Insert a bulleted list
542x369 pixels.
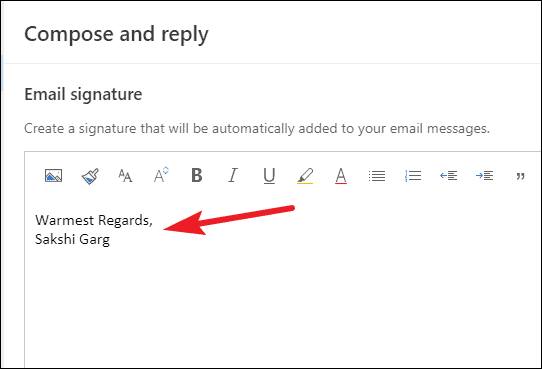[377, 176]
